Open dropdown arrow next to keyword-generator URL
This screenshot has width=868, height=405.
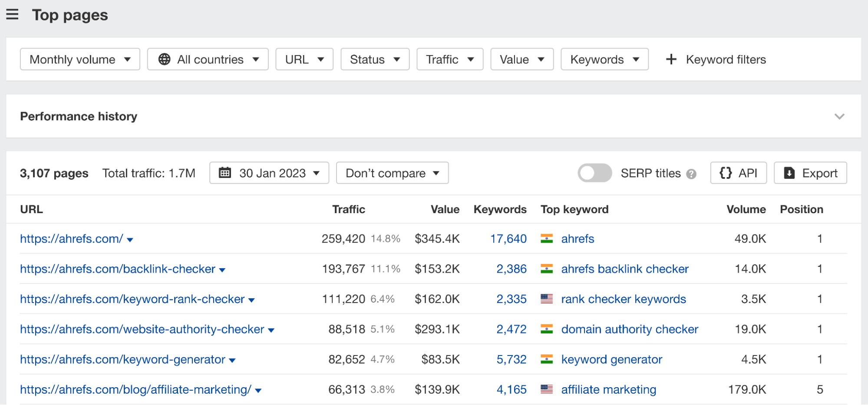click(232, 361)
